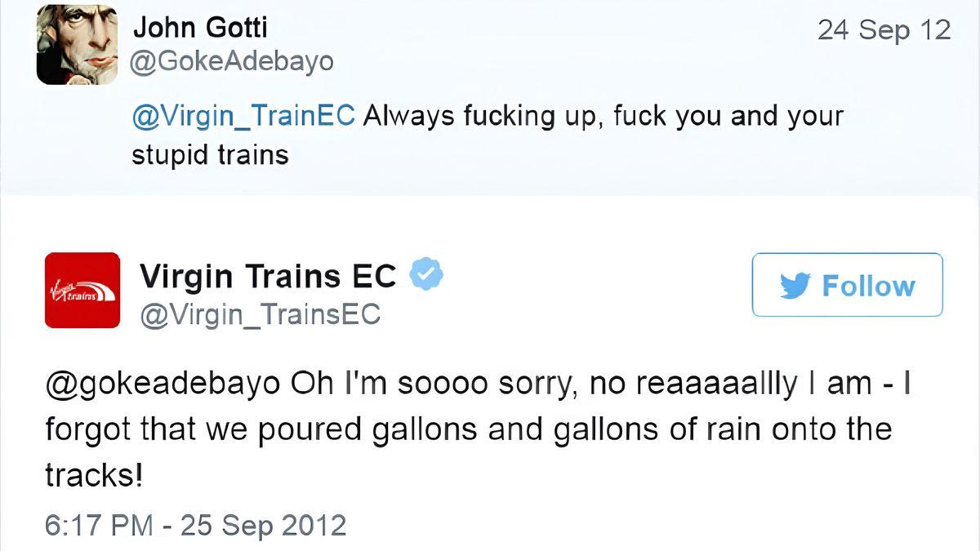The image size is (980, 551).
Task: Open the 24 Sep 12 date
Action: click(x=884, y=30)
